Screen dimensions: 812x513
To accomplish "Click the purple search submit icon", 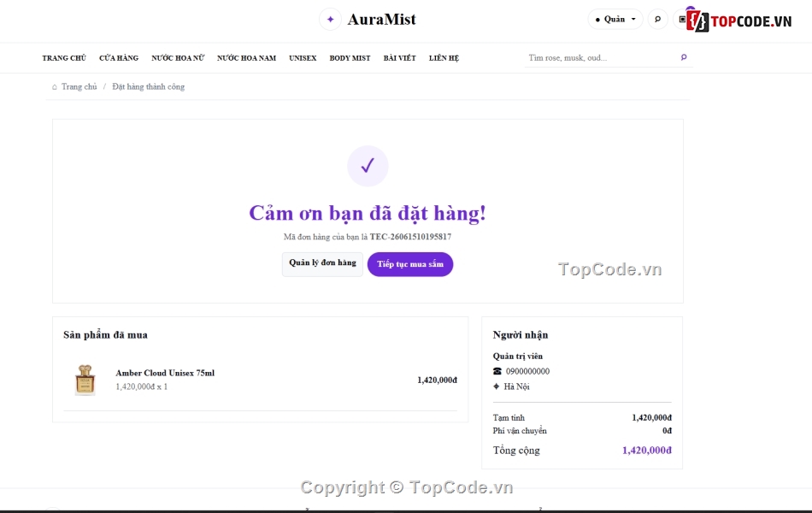I will pyautogui.click(x=684, y=57).
